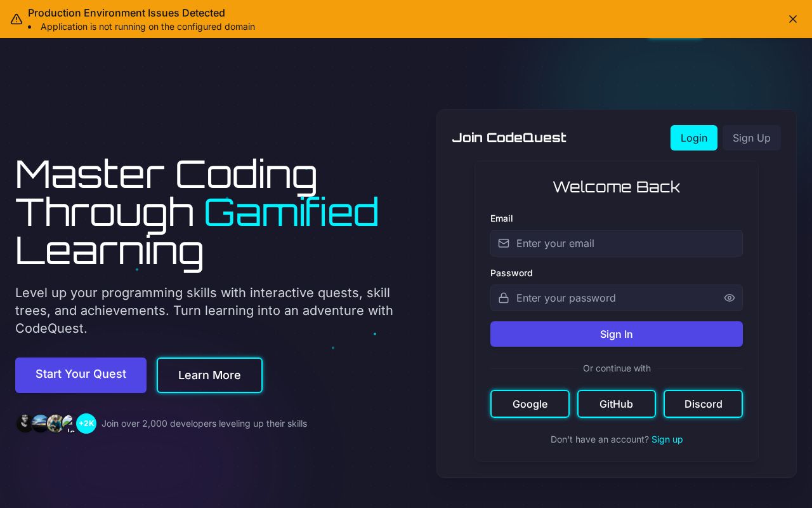This screenshot has width=812, height=508.
Task: Click the 'Welcome Back' heading
Action: [x=617, y=187]
